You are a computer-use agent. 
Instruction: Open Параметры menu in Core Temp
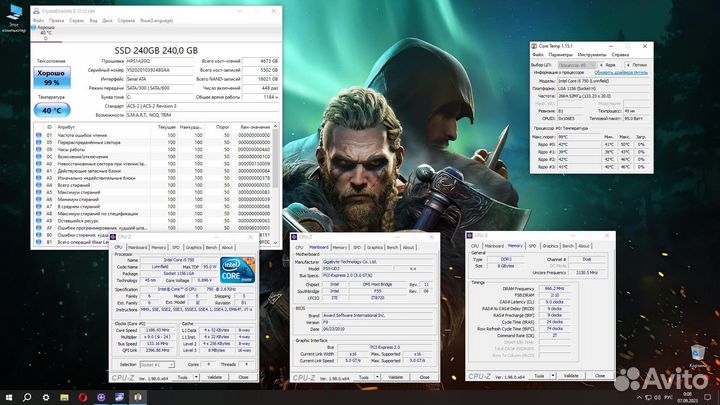point(561,55)
